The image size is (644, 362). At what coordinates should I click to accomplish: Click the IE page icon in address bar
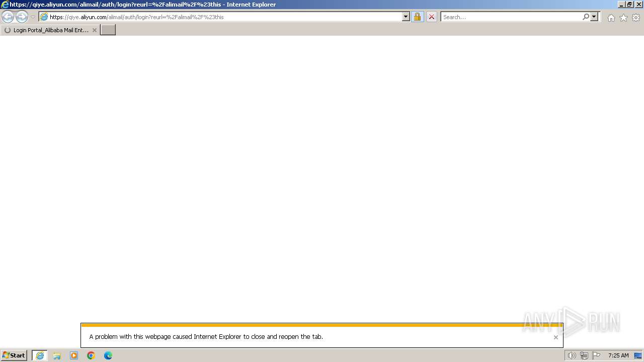click(x=44, y=17)
